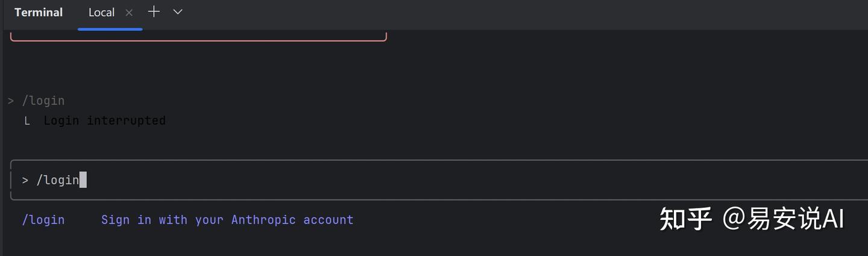Switch to the Local tab
The height and width of the screenshot is (256, 868).
click(x=101, y=13)
